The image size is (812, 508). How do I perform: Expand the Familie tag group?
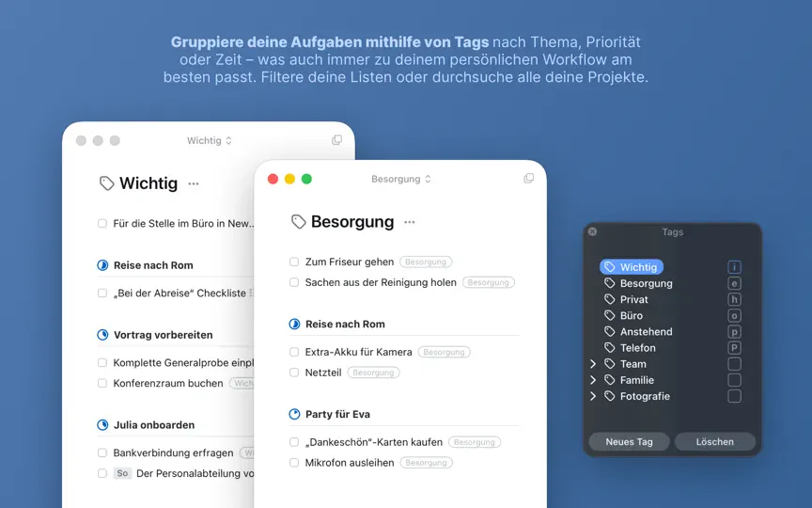pos(593,380)
